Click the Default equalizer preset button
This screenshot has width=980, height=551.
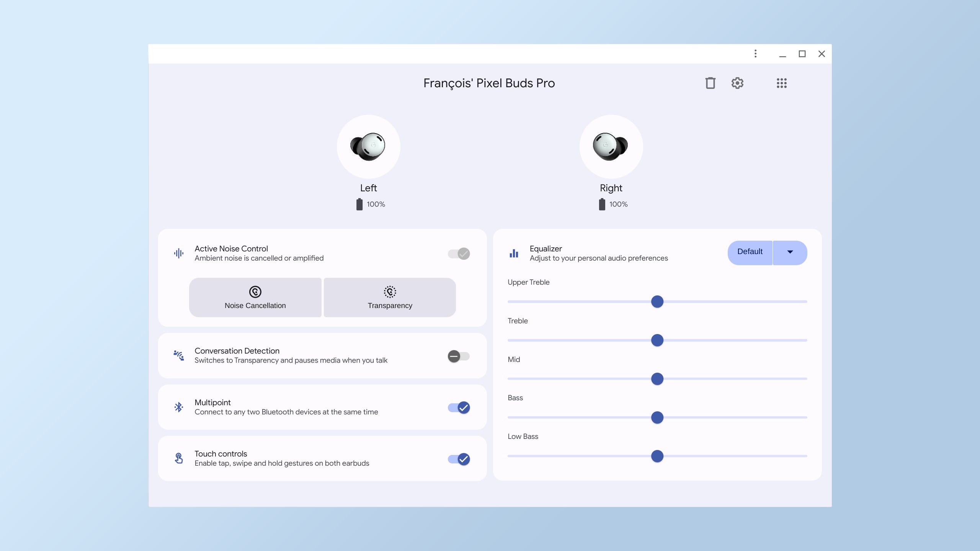(749, 252)
